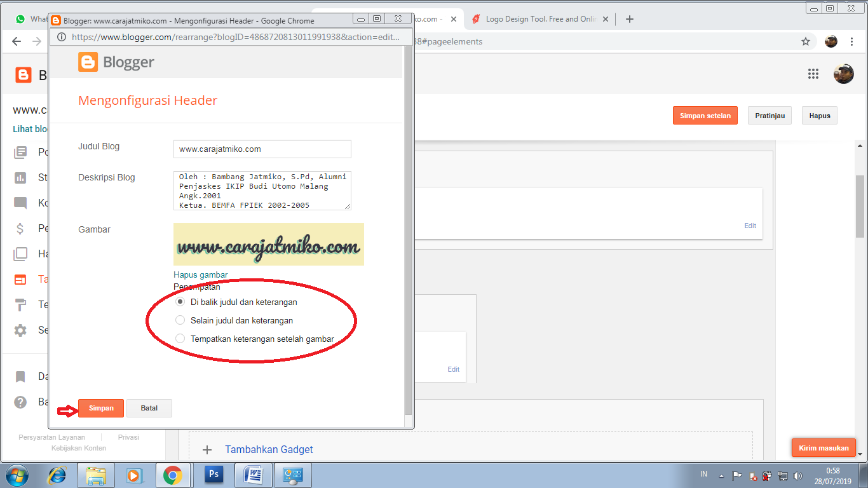
Task: Click the Kirim masukan button
Action: tap(824, 448)
